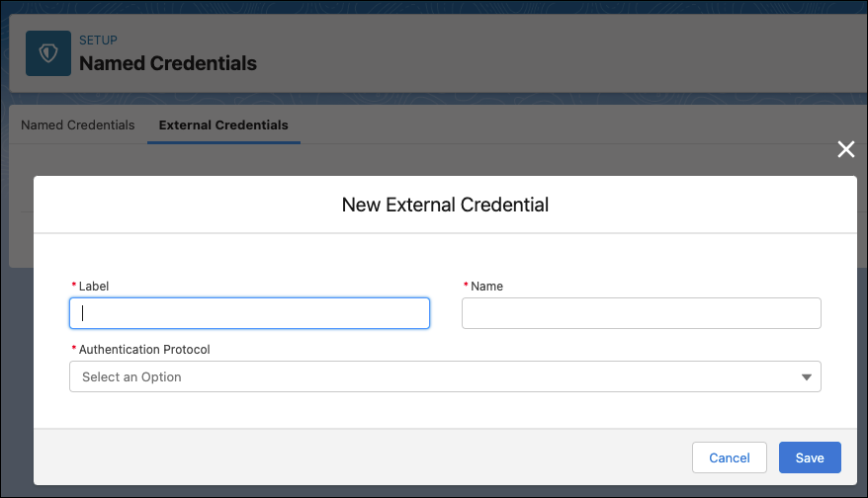Viewport: 868px width, 498px height.
Task: Click the gray dialog footer beside Cancel
Action: [x=360, y=457]
